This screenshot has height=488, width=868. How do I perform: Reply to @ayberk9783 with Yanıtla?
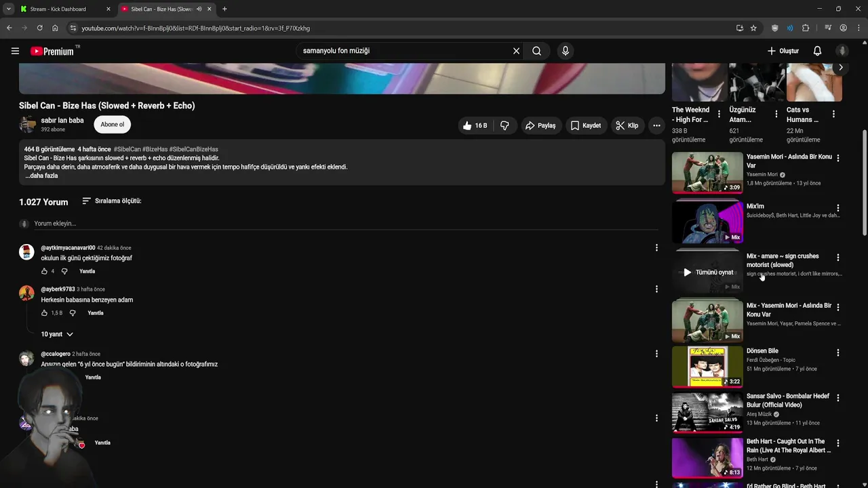[x=96, y=313]
